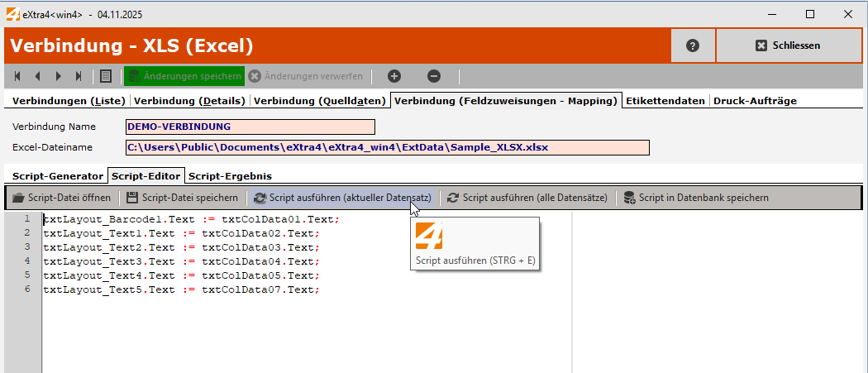
Task: Switch to Script-Generator sub-tab
Action: click(x=58, y=176)
